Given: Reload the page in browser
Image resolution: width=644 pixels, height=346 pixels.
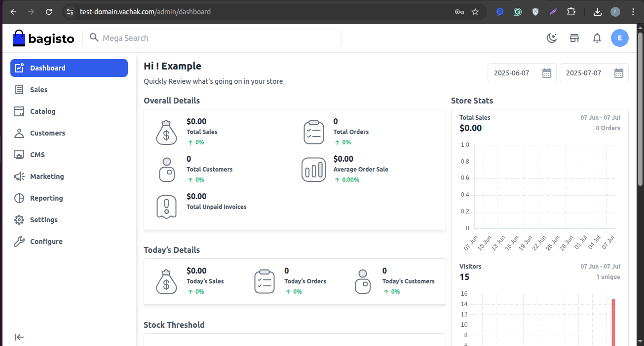Looking at the screenshot, I should tap(48, 12).
